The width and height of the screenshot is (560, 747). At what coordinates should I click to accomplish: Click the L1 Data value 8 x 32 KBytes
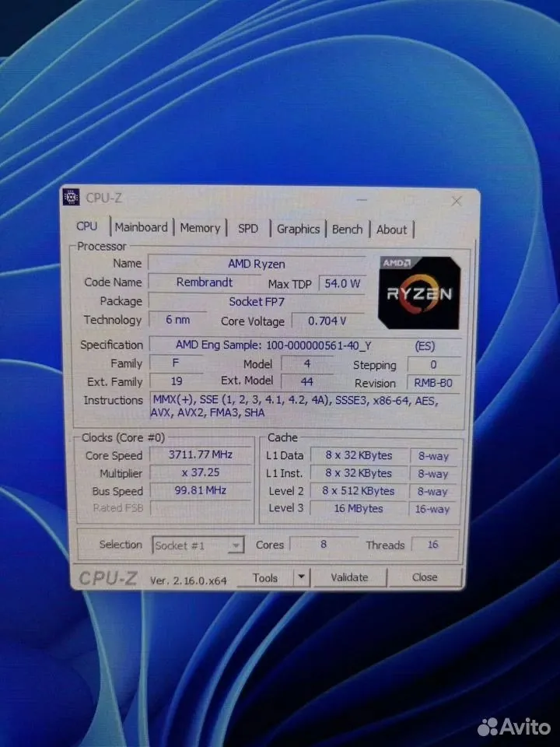click(x=359, y=455)
